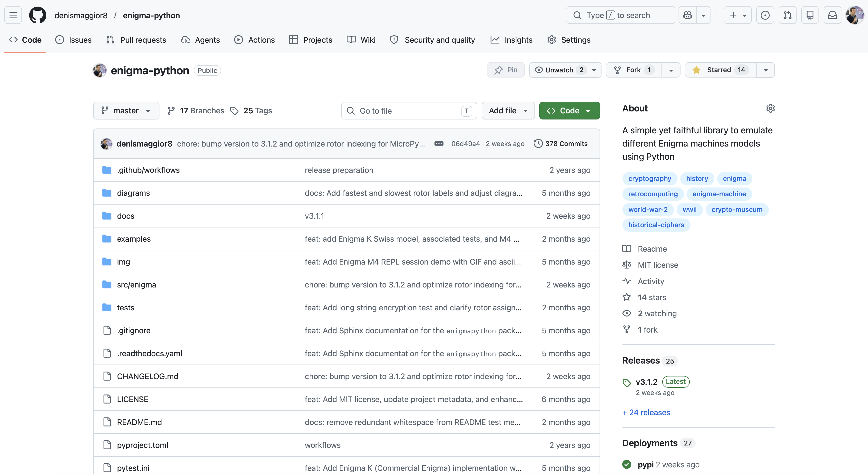This screenshot has height=474, width=868.
Task: Pin this repository
Action: (x=505, y=70)
